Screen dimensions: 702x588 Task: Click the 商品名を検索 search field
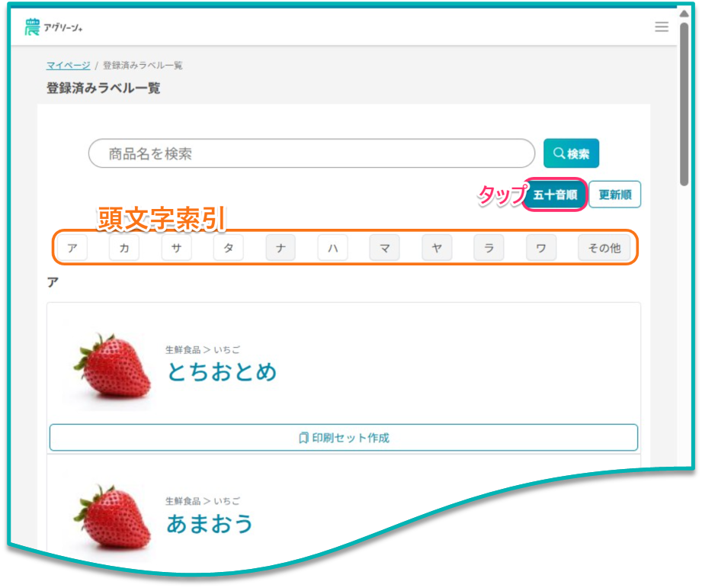pos(312,153)
